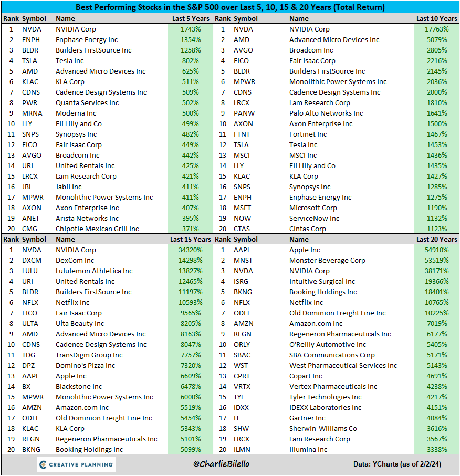
Task: Select the 'Last 20 Years' column header
Action: point(436,239)
